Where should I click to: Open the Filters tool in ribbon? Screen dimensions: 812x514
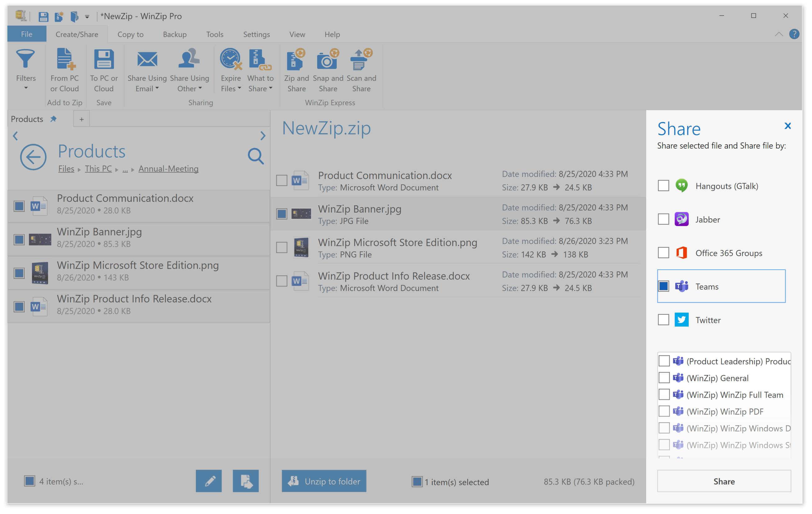tap(26, 70)
